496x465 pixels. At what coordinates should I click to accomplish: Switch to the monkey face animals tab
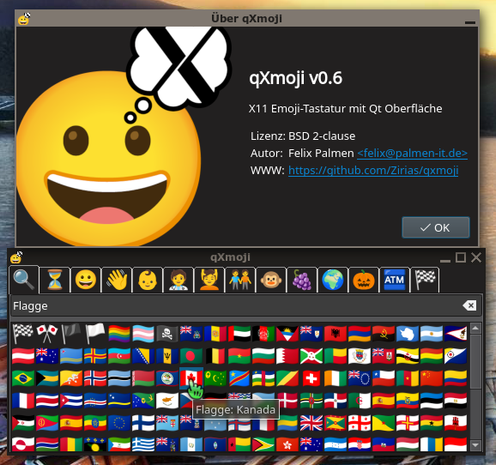(x=271, y=280)
